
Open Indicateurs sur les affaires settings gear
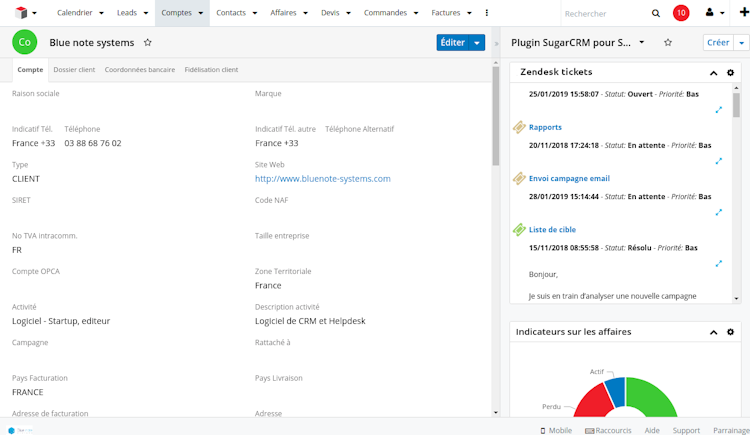coord(730,332)
